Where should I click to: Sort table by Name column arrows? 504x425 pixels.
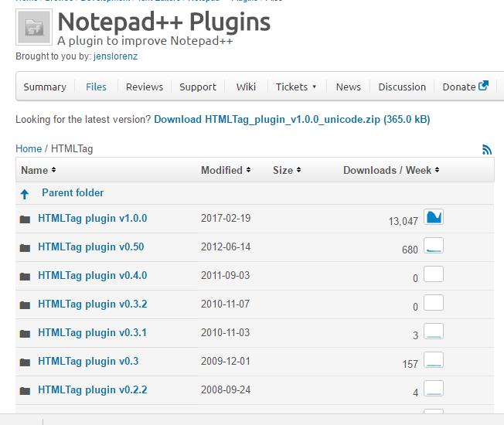point(53,170)
